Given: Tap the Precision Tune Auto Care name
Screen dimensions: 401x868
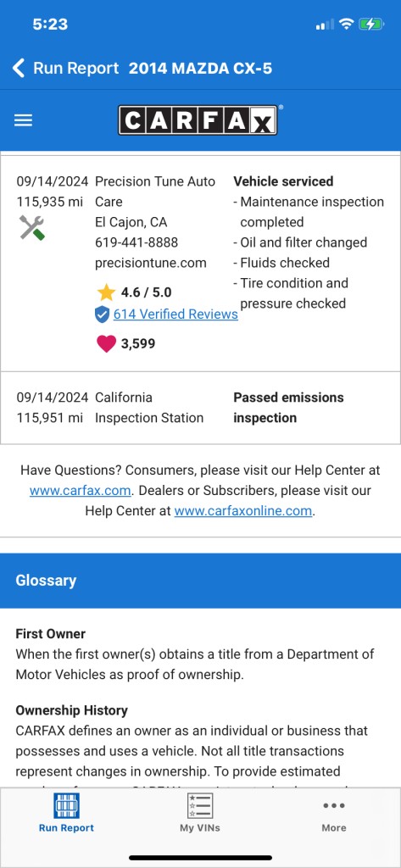Looking at the screenshot, I should tap(155, 192).
